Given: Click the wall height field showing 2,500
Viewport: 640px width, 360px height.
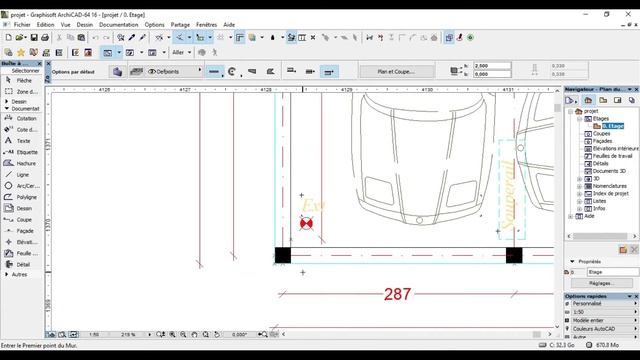Looking at the screenshot, I should [492, 66].
